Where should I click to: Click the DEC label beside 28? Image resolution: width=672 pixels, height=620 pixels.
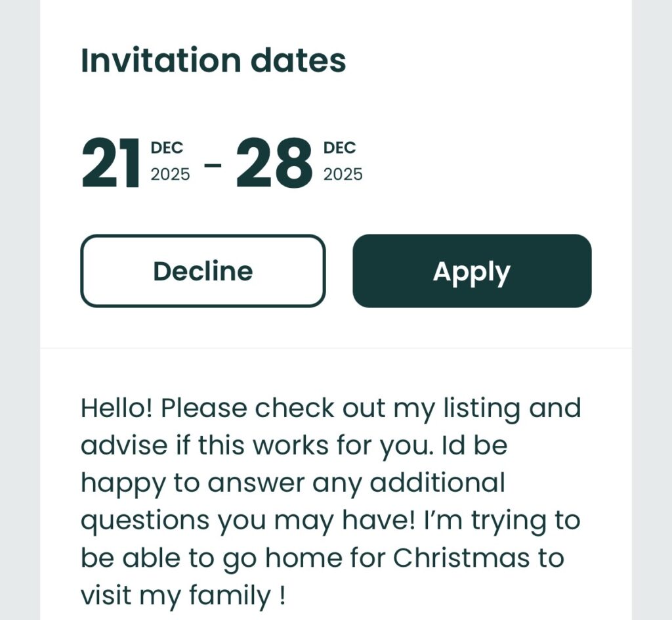click(x=339, y=148)
